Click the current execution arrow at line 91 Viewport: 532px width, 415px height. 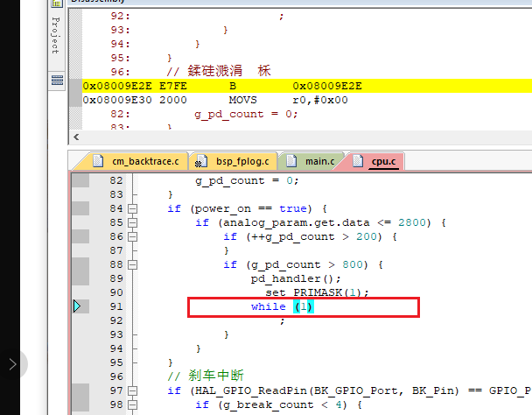point(77,306)
